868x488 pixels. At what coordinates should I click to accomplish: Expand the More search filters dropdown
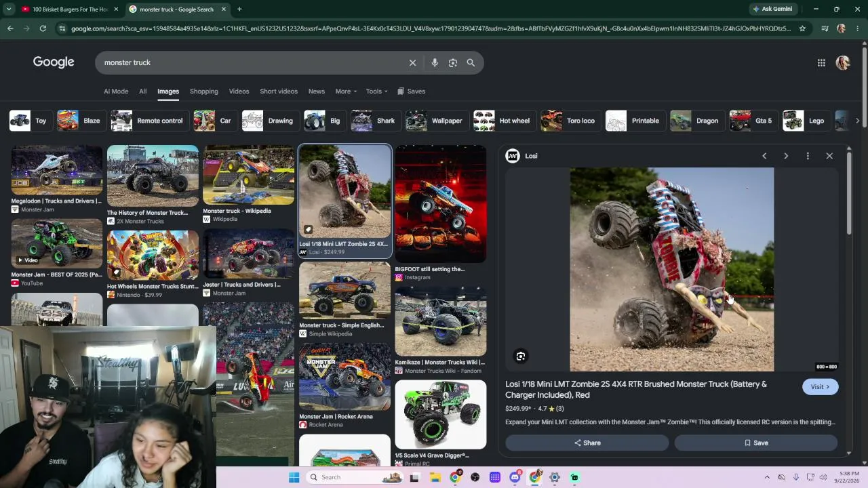pos(346,91)
